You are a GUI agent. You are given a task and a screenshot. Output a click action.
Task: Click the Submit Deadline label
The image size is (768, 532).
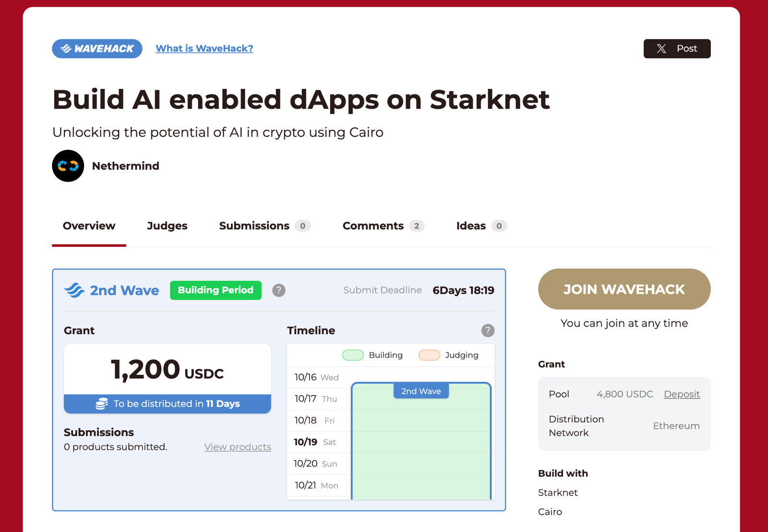coord(383,290)
